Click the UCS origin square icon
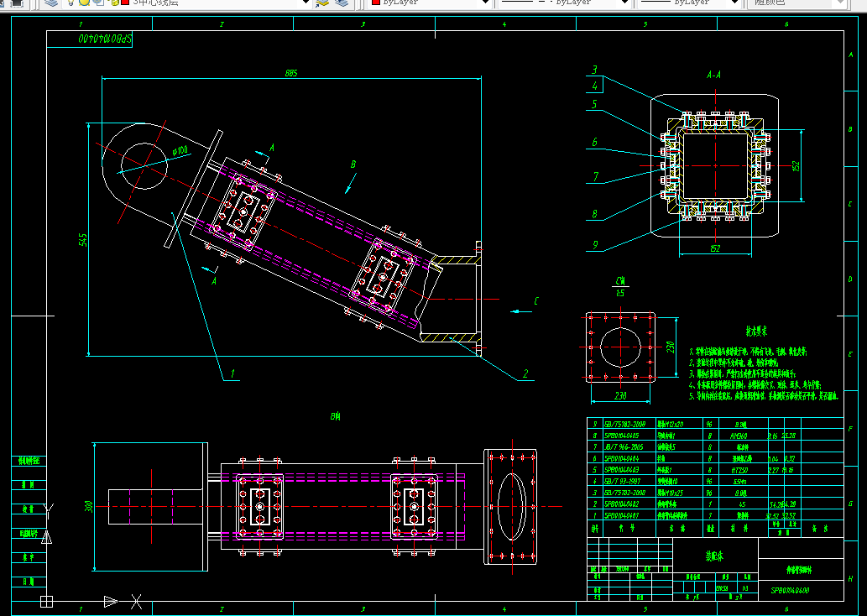867x616 pixels. click(x=46, y=602)
